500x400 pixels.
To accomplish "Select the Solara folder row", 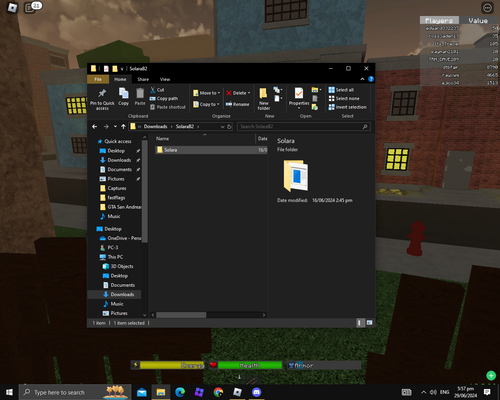I will tap(211, 150).
